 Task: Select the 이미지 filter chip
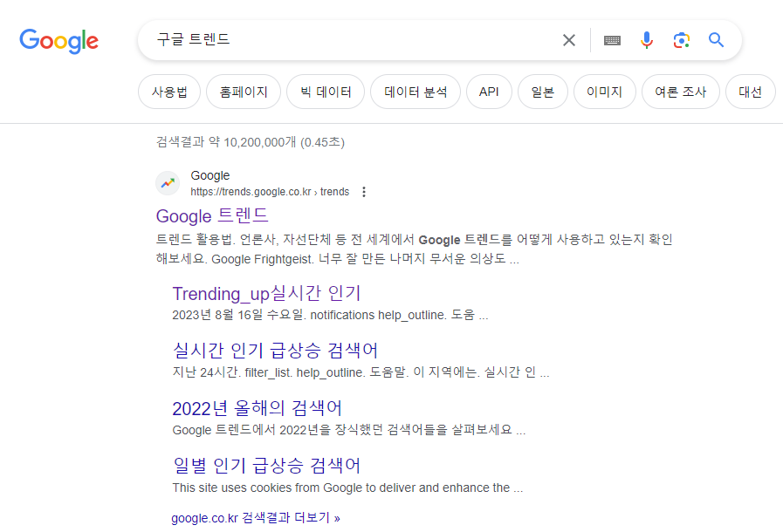point(605,92)
